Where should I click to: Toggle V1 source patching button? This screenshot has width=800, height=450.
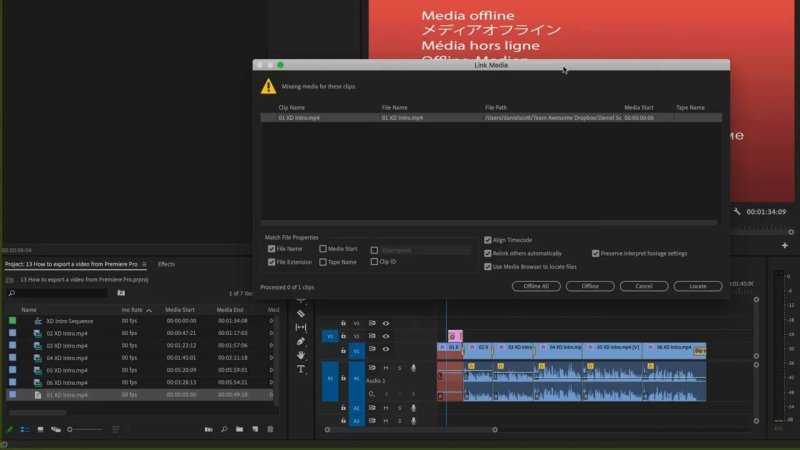[x=330, y=336]
